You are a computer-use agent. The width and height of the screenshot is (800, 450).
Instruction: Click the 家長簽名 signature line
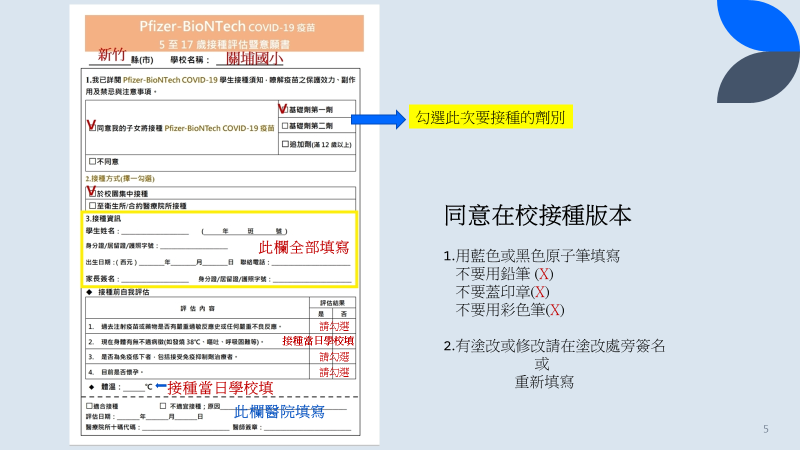[155, 280]
